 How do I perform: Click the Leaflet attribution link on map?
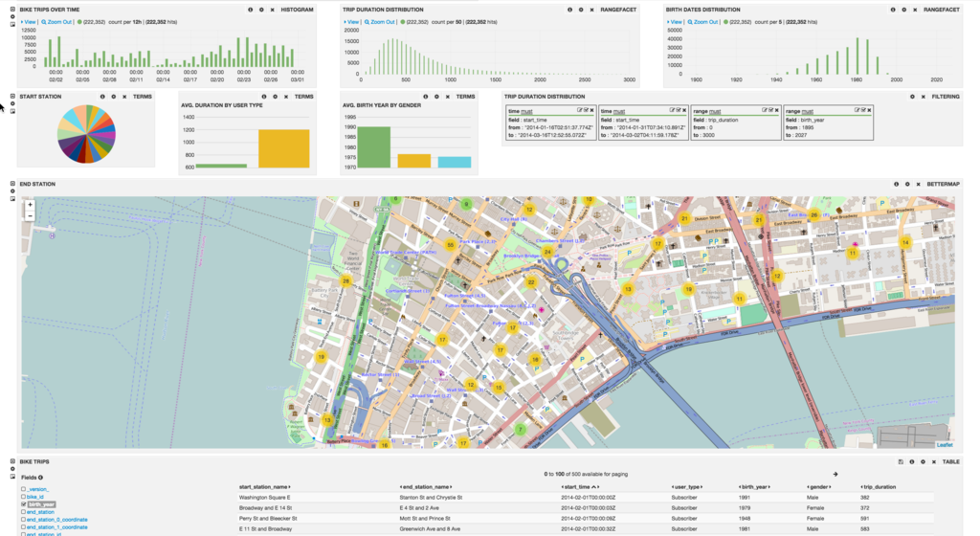point(944,445)
